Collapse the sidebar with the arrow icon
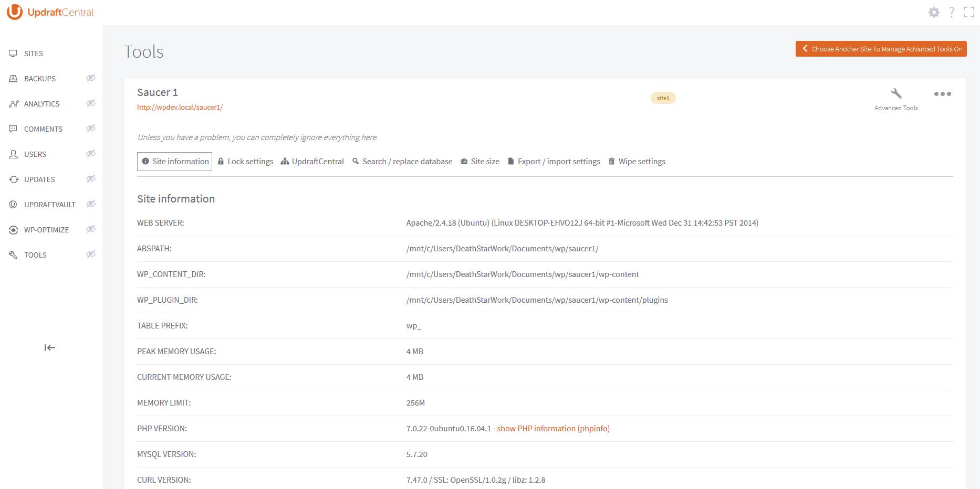The width and height of the screenshot is (980, 489). click(x=50, y=347)
